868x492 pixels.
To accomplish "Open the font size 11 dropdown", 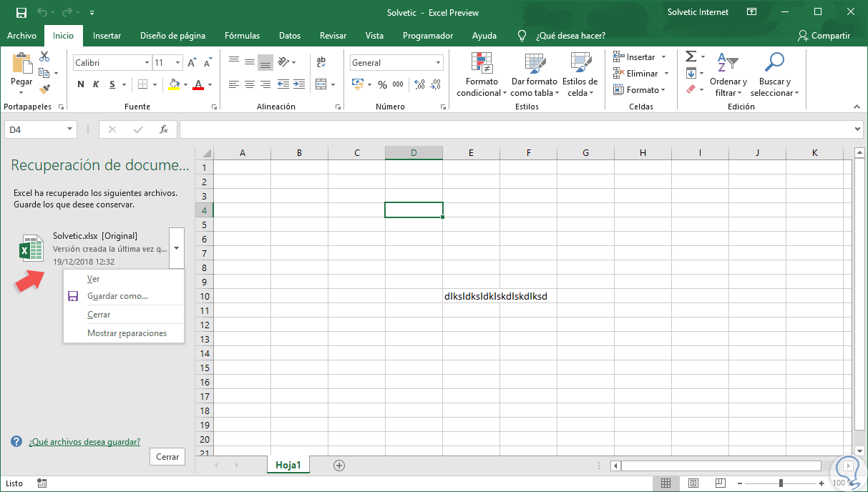I will pos(177,63).
